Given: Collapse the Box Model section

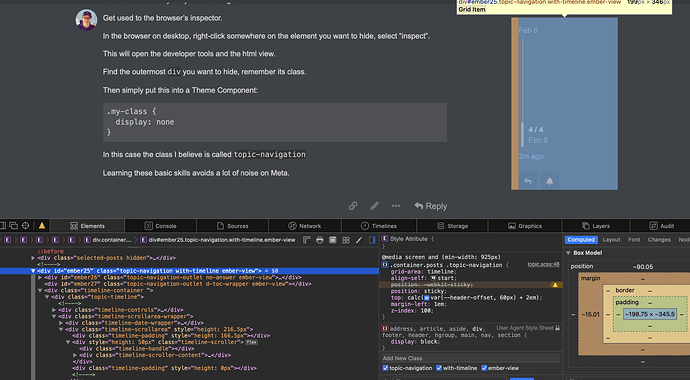Looking at the screenshot, I should (x=568, y=253).
